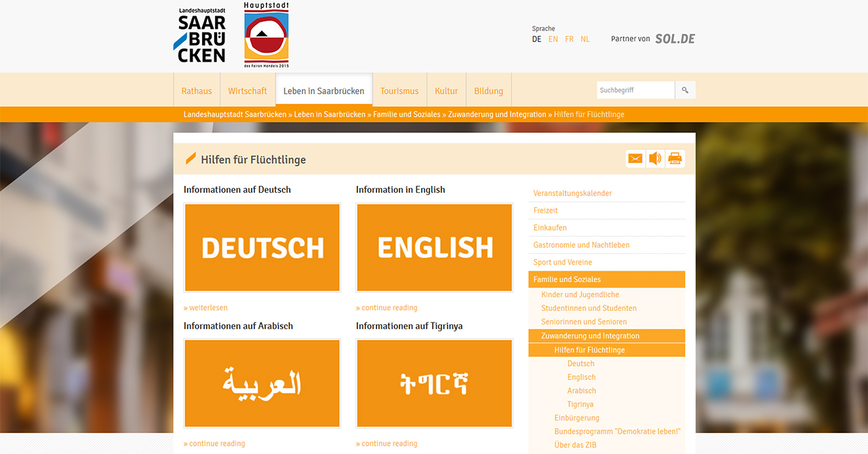Screen dimensions: 868x454
Task: Open Sport und Vereine in sidebar
Action: [607, 262]
